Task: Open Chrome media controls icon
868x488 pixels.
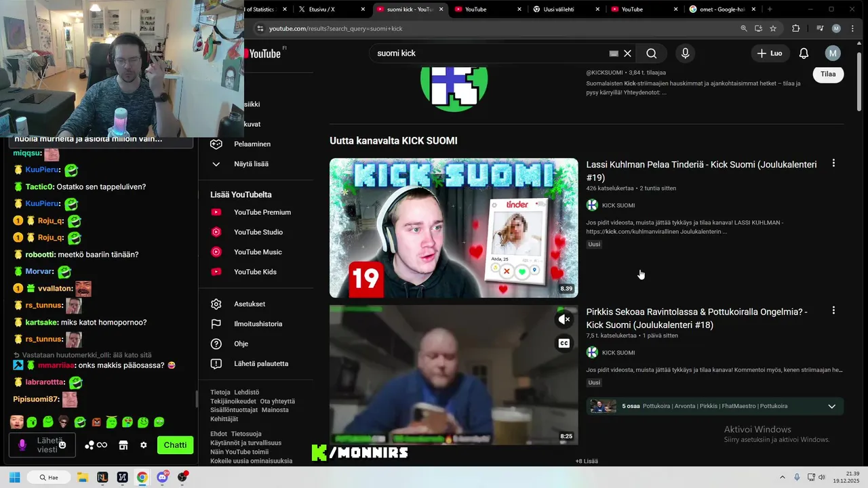Action: point(821,28)
